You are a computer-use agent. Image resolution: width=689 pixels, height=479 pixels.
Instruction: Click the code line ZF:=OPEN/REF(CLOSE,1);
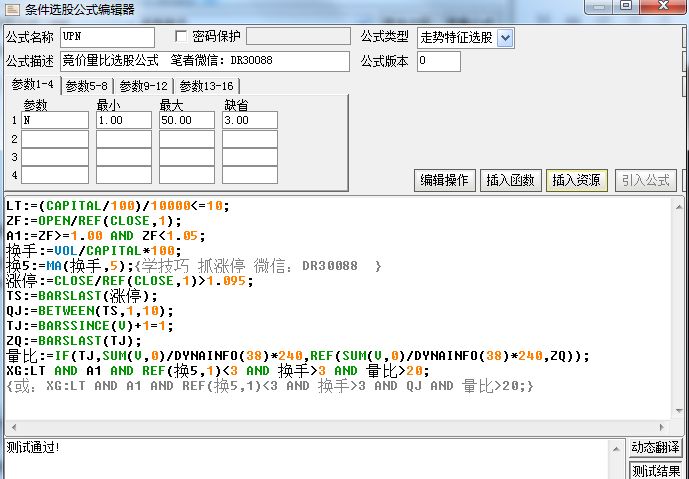[94, 221]
